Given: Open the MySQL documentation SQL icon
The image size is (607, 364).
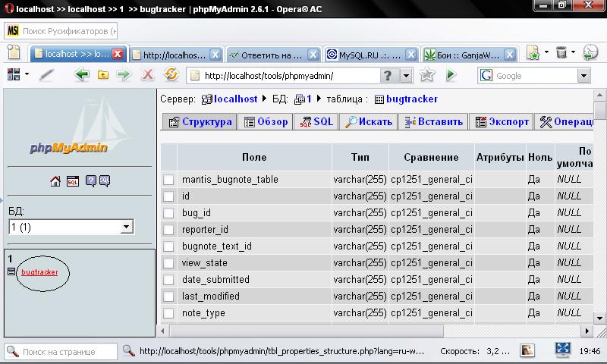Looking at the screenshot, I should [105, 181].
